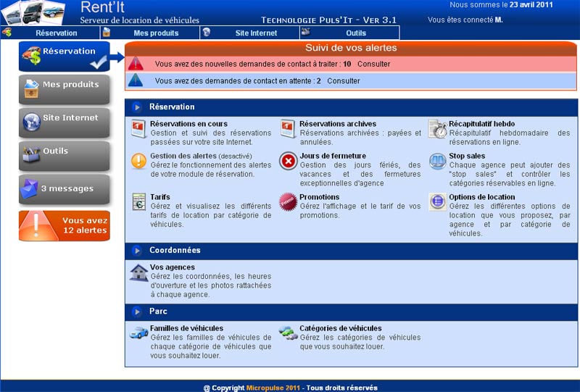Click the toolbox icon on Outils button
Image resolution: width=580 pixels, height=392 pixels.
pos(31,154)
